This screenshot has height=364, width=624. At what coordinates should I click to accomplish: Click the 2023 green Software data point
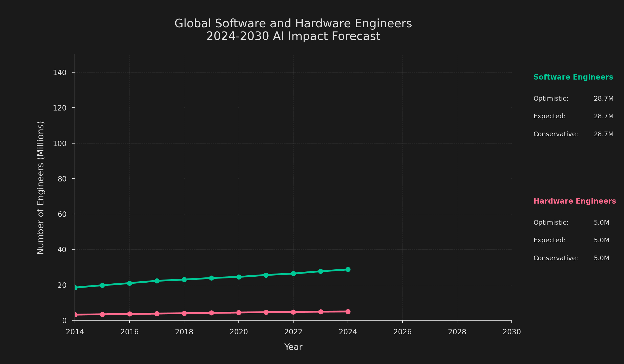pyautogui.click(x=321, y=271)
